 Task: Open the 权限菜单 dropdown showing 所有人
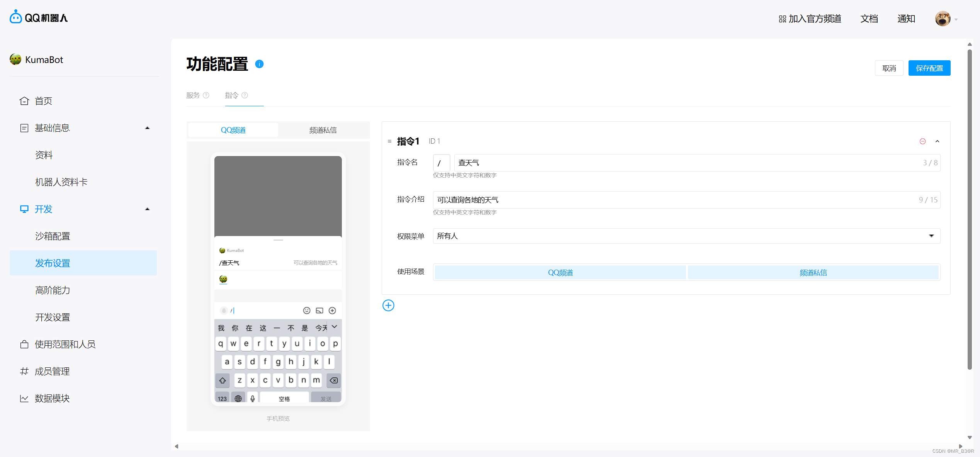931,236
